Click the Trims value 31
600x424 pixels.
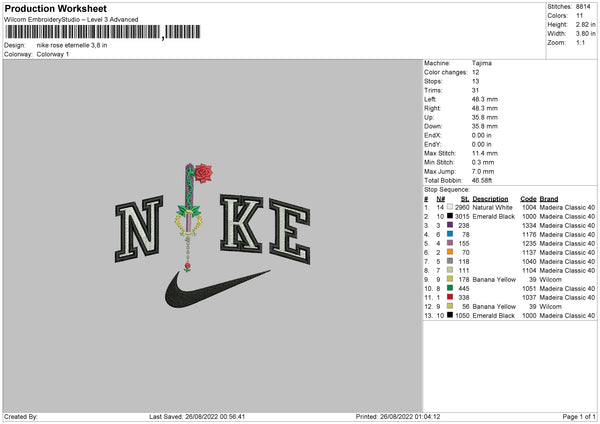coord(475,90)
